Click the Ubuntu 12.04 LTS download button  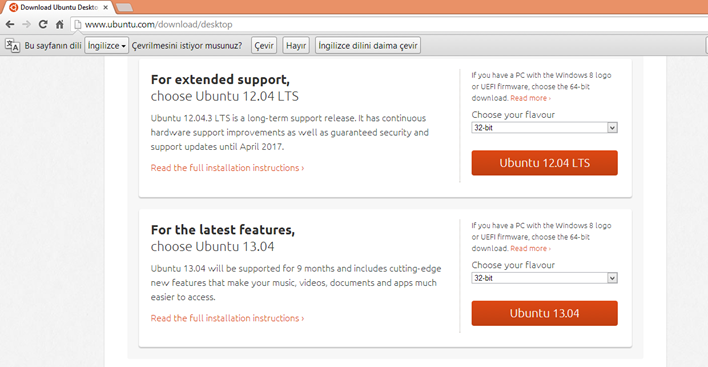pos(545,163)
